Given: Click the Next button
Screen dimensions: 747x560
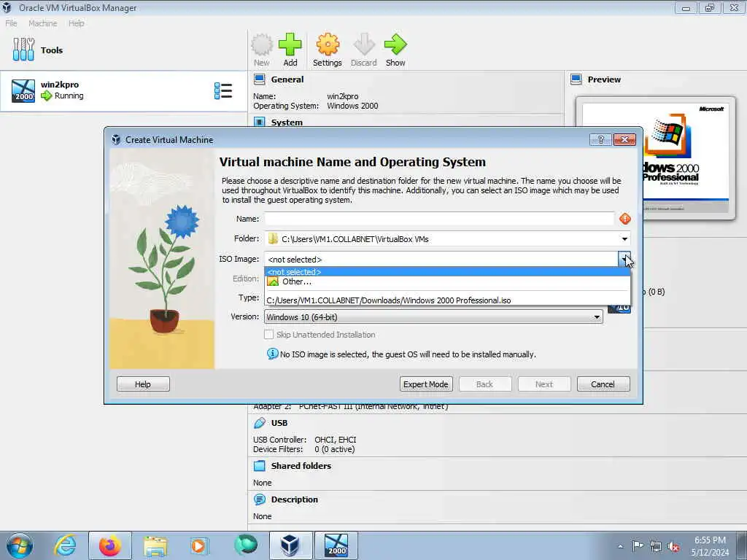Looking at the screenshot, I should coord(544,384).
